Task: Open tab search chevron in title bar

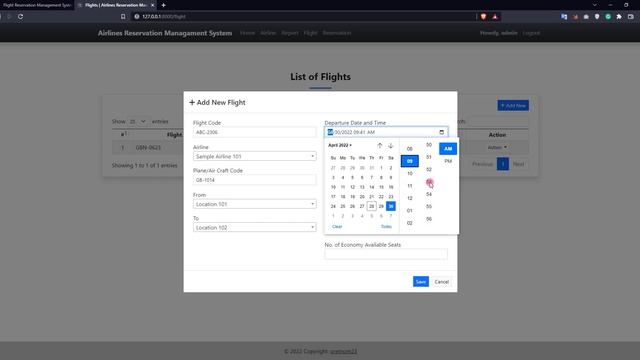Action: (x=595, y=5)
